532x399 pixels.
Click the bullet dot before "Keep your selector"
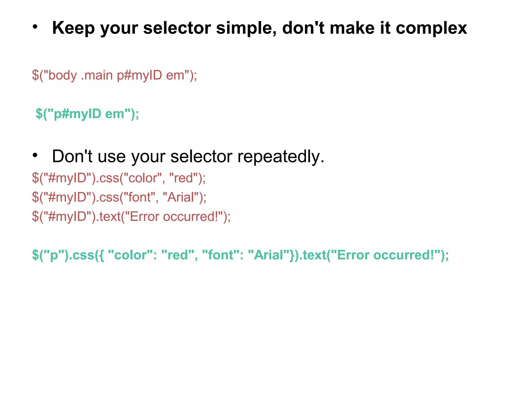coord(35,27)
